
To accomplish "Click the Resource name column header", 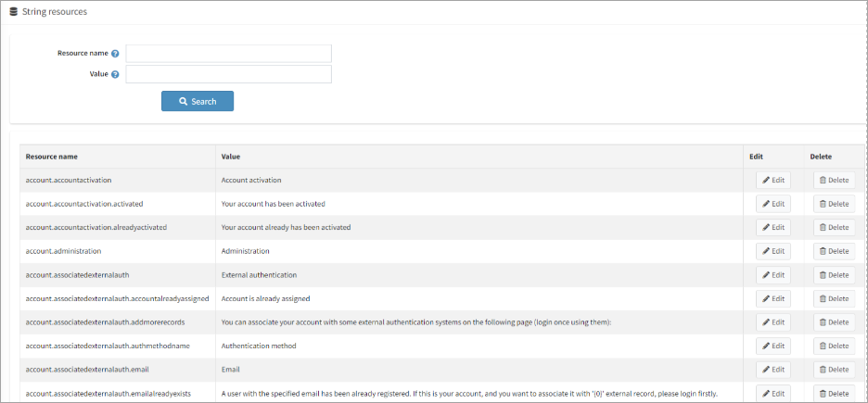I will [x=52, y=157].
